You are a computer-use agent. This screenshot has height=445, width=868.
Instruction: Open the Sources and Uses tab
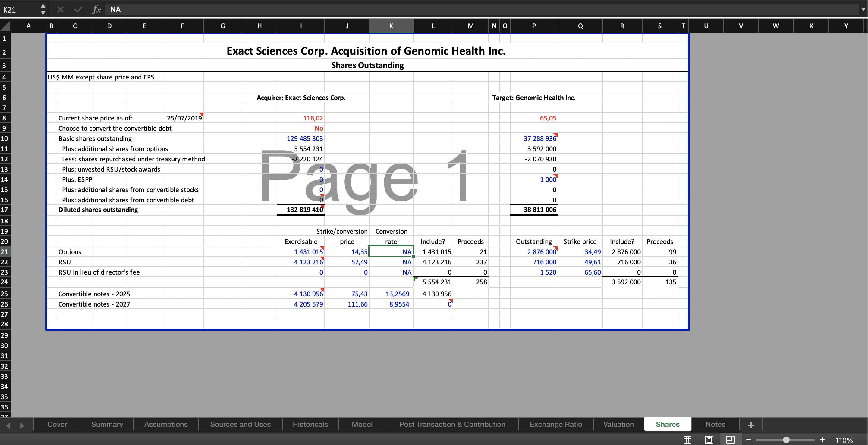240,424
